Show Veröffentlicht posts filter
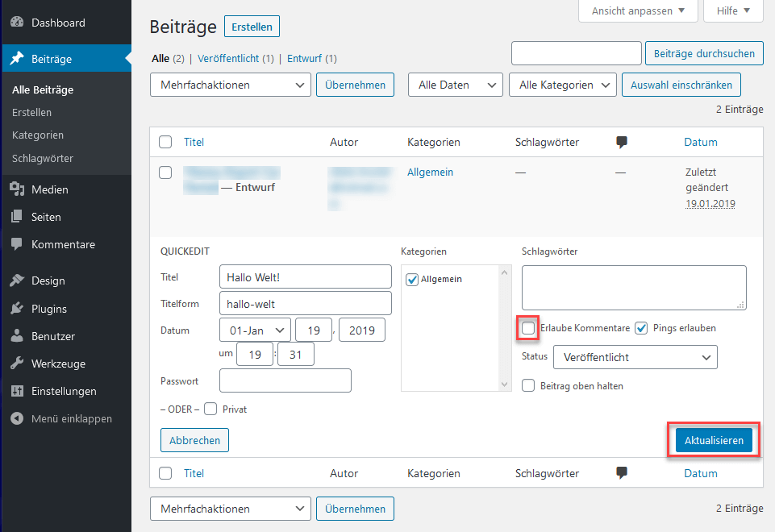Viewport: 775px width, 532px height. (228, 58)
